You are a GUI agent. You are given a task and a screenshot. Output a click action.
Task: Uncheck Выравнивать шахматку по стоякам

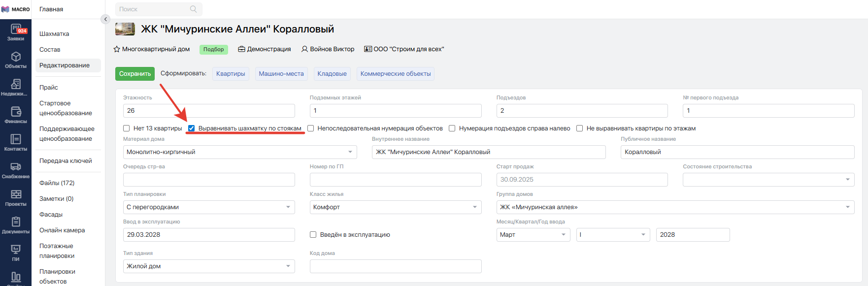[192, 128]
